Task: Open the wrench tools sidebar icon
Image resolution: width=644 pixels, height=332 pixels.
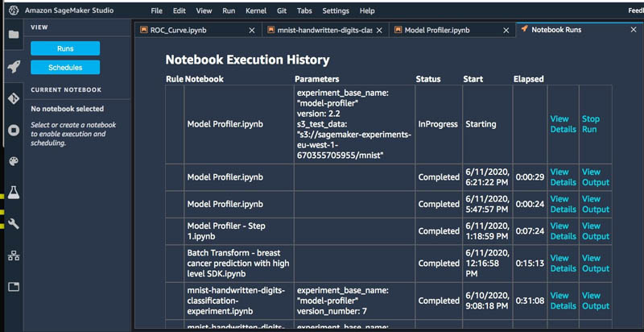Action: coord(14,224)
